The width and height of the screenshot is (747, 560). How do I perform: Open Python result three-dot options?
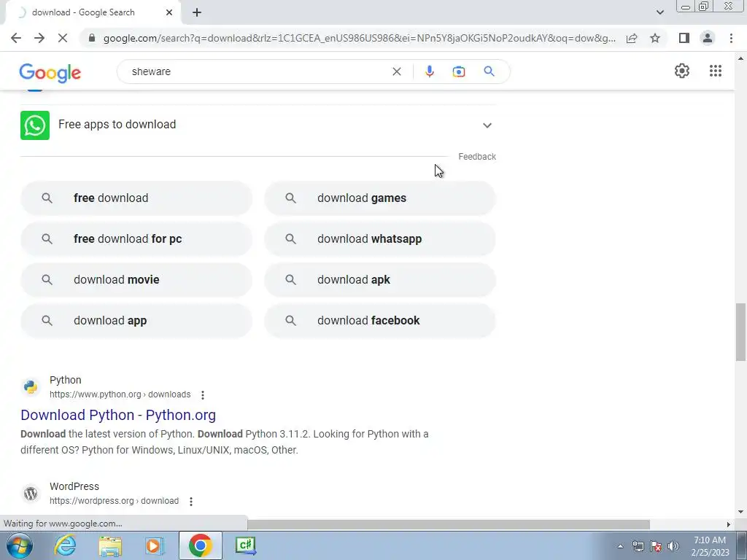click(x=203, y=394)
